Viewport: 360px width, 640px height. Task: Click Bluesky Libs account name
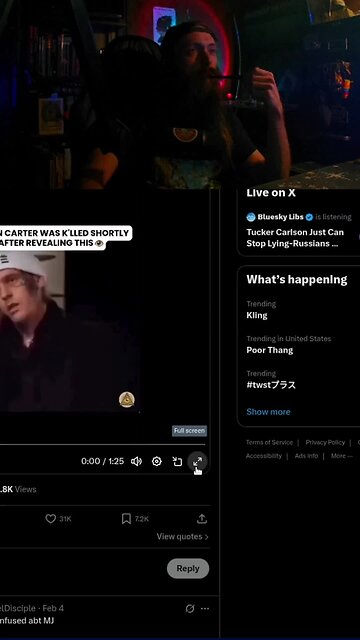tap(280, 217)
